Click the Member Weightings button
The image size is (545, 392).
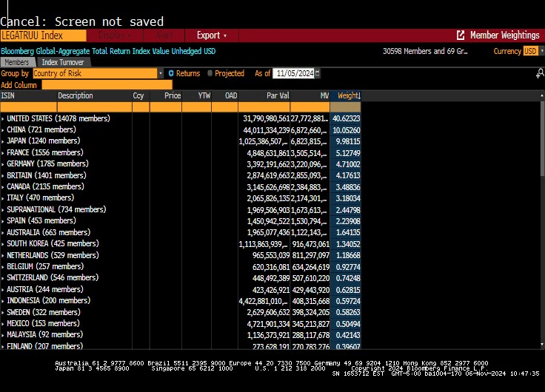click(x=498, y=35)
